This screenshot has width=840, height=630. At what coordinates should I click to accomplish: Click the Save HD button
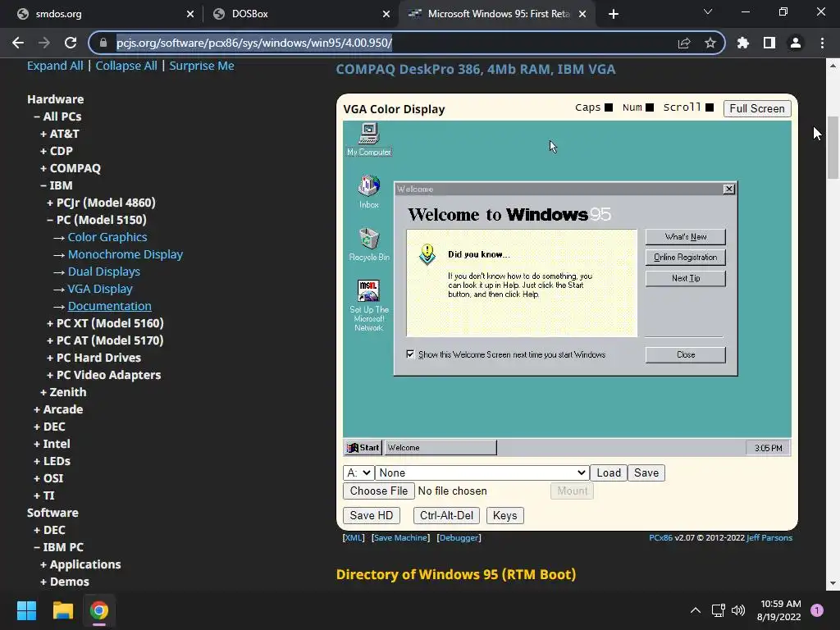pos(372,515)
